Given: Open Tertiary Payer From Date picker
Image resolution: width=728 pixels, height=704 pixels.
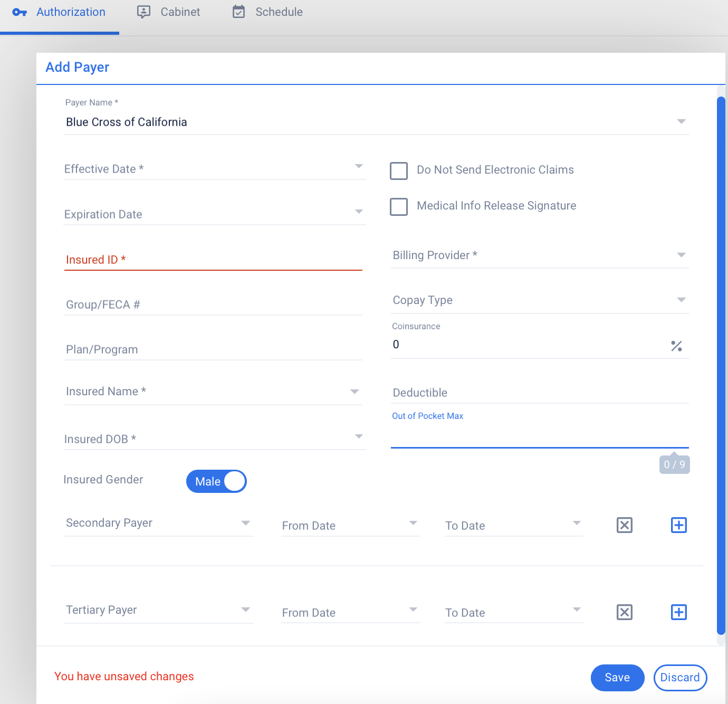Looking at the screenshot, I should 351,612.
